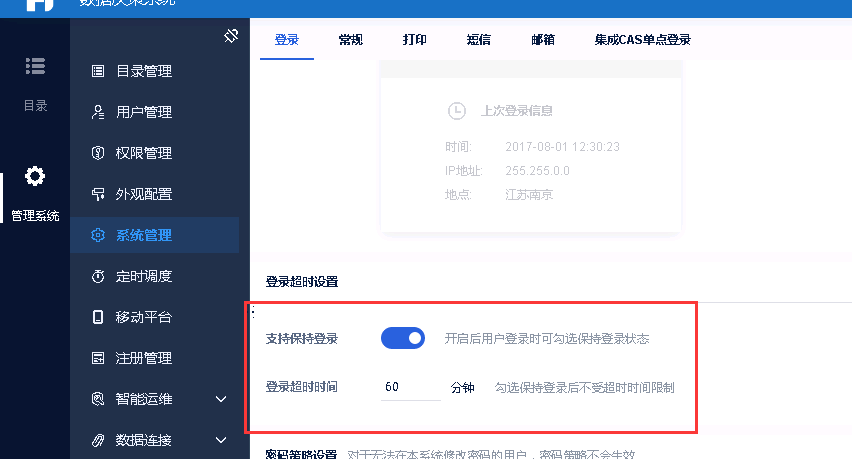The image size is (852, 459).
Task: Click the location text 江苏南京
Action: 529,194
